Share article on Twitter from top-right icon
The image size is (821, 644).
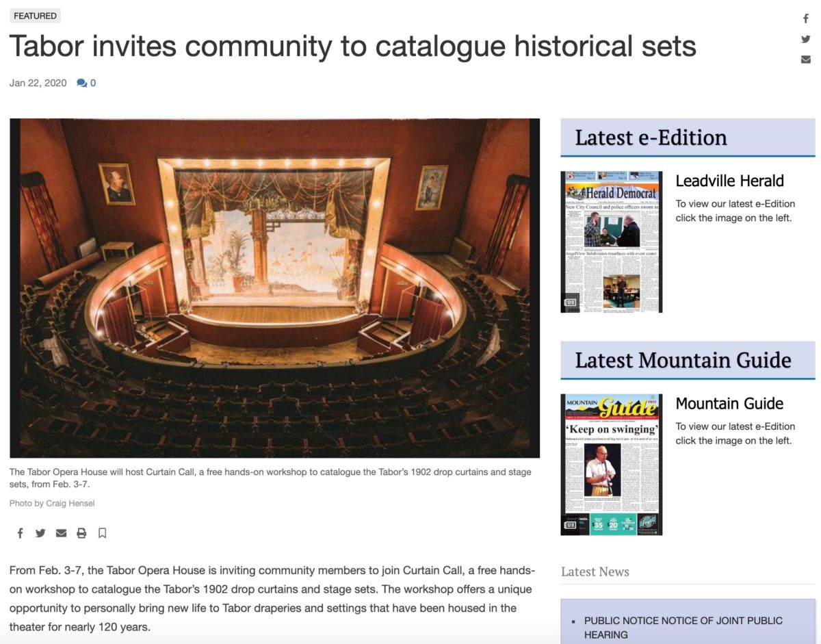[x=806, y=39]
